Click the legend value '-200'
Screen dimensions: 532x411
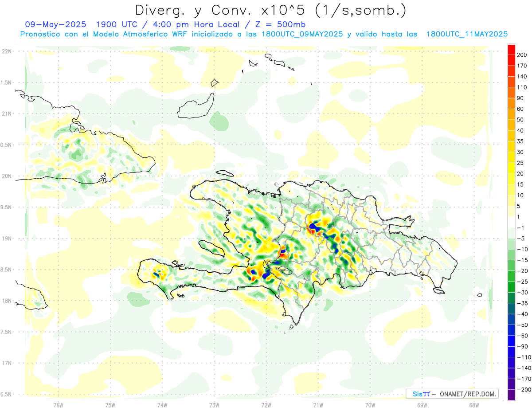point(524,390)
